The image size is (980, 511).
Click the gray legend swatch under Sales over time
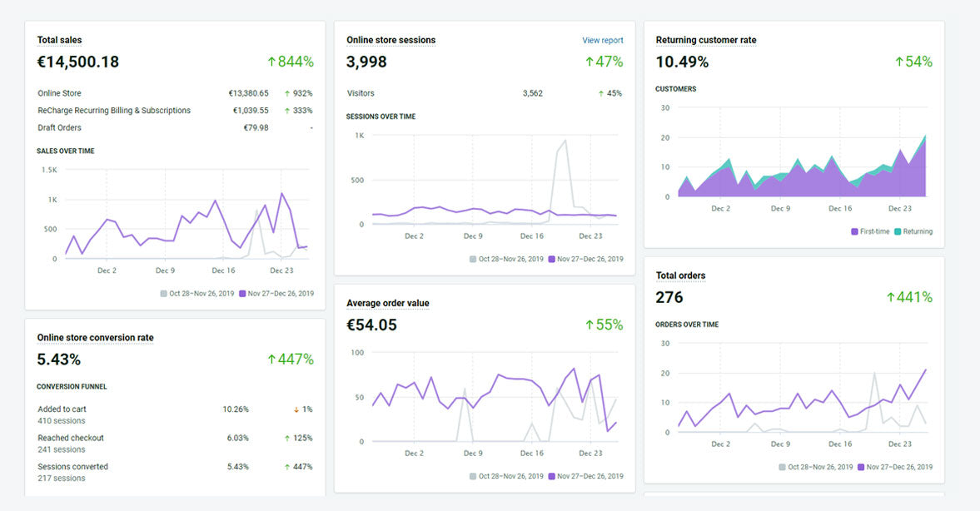[164, 294]
